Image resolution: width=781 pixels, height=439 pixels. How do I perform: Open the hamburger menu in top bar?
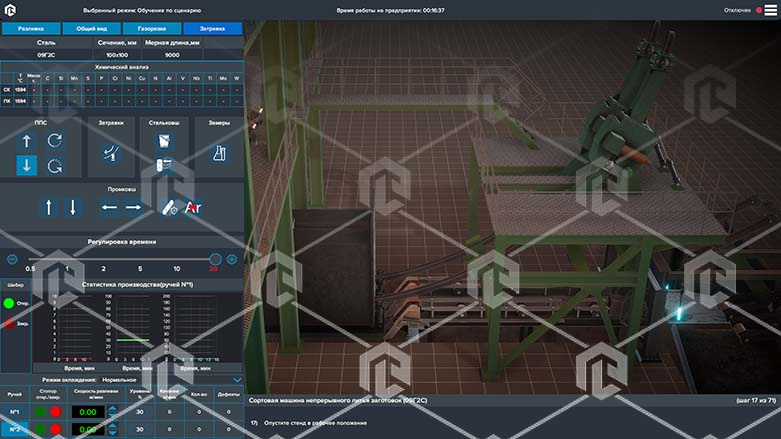click(770, 10)
